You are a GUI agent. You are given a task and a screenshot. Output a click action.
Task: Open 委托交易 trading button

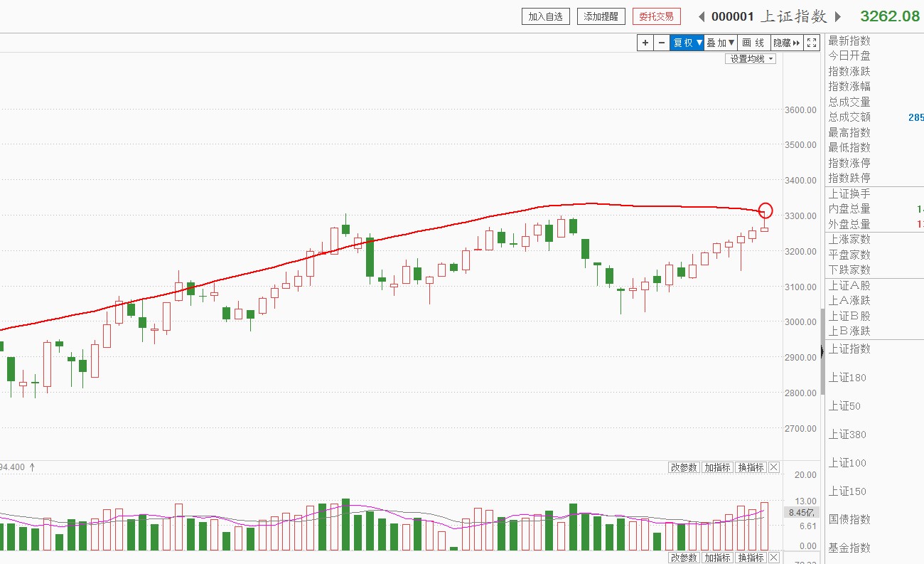click(657, 16)
